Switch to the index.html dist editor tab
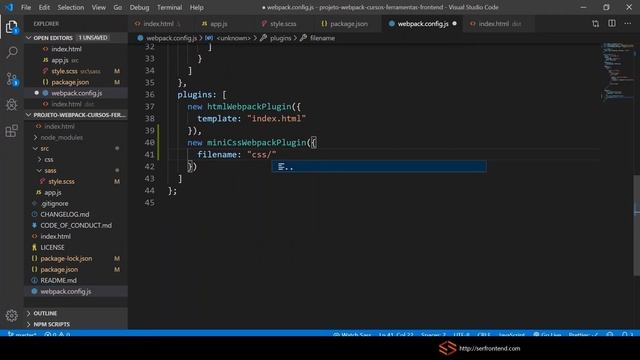This screenshot has height=360, width=640. [499, 24]
